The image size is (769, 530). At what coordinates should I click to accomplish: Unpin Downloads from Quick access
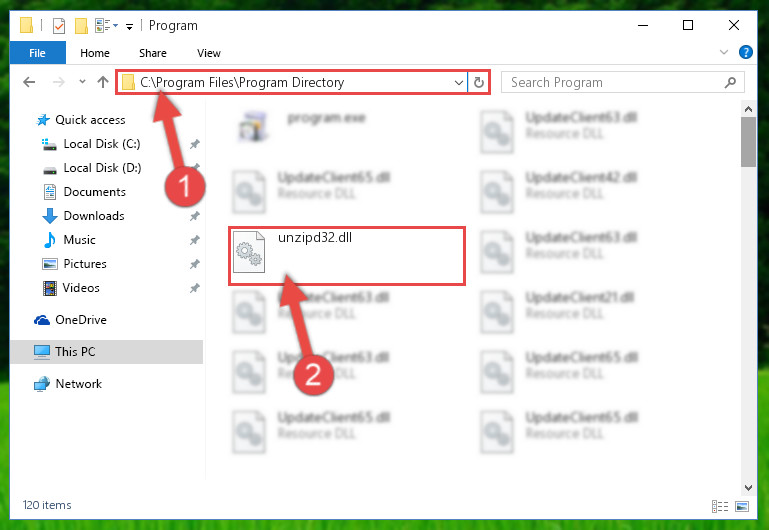[x=195, y=216]
